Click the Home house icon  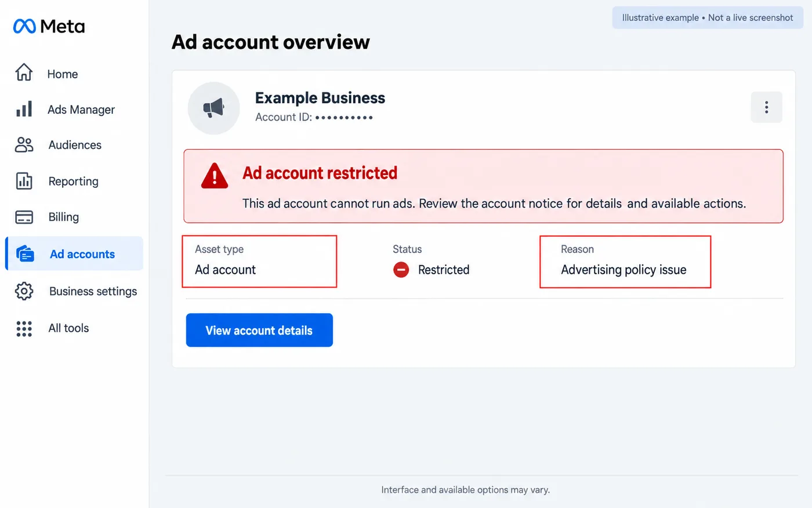24,72
